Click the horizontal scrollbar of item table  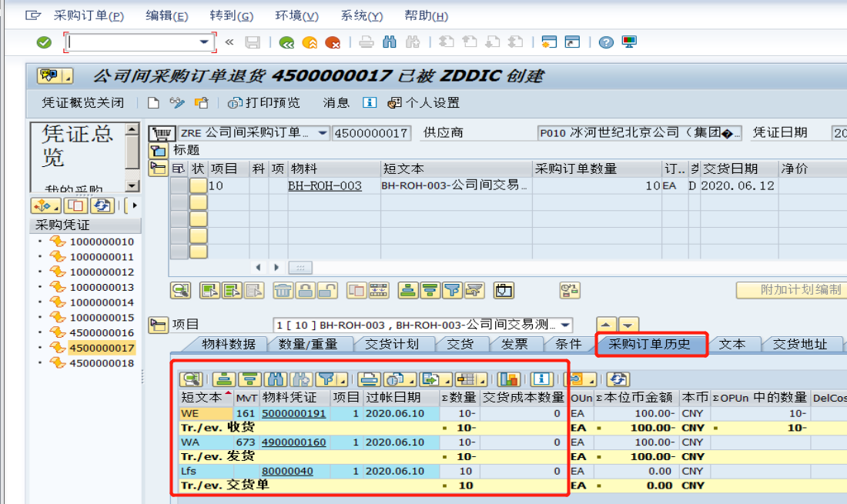click(300, 268)
